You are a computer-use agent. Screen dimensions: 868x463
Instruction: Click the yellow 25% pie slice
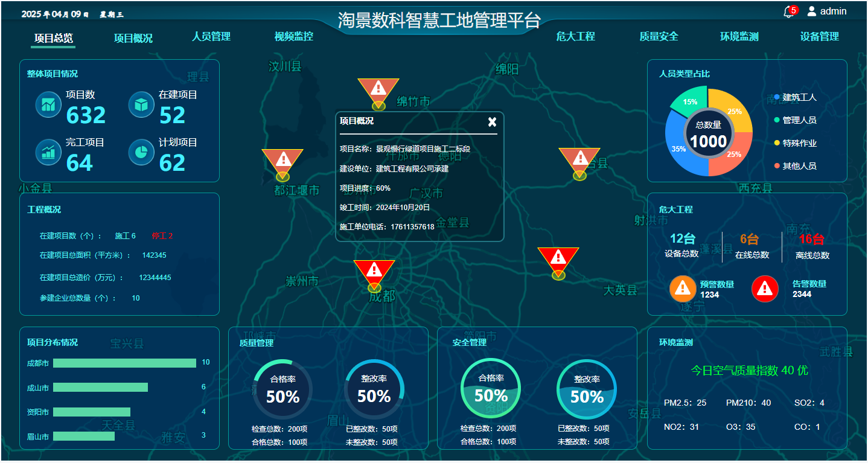(734, 112)
